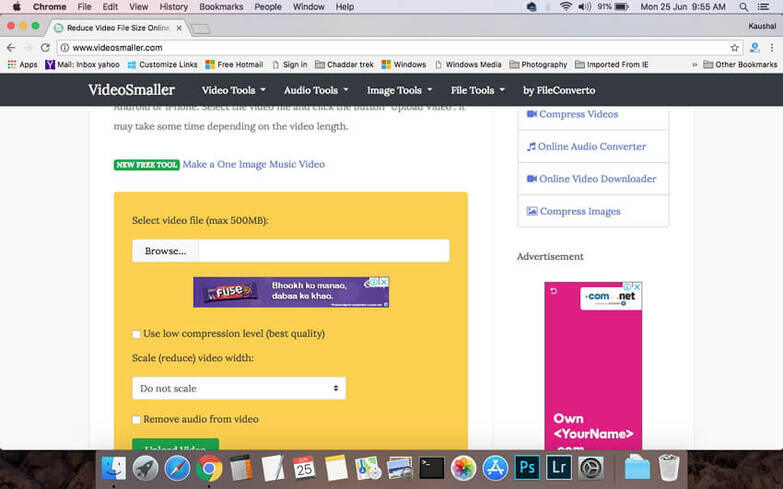
Task: Enable Use low compression level checkbox
Action: pos(136,334)
